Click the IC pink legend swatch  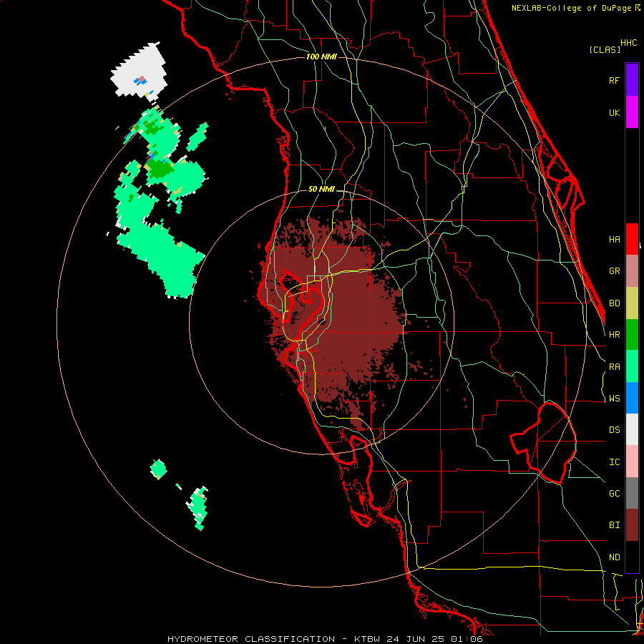[x=632, y=462]
